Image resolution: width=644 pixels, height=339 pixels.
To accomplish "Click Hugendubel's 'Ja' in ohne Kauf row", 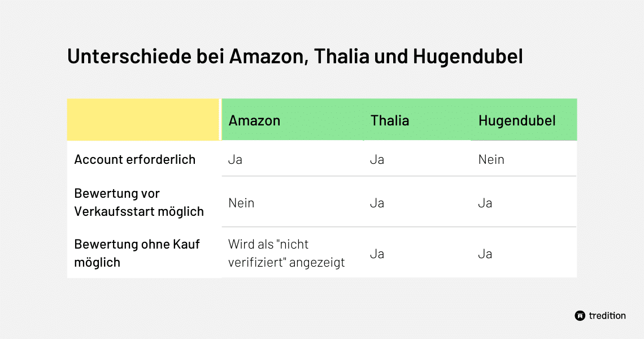I will click(x=485, y=254).
